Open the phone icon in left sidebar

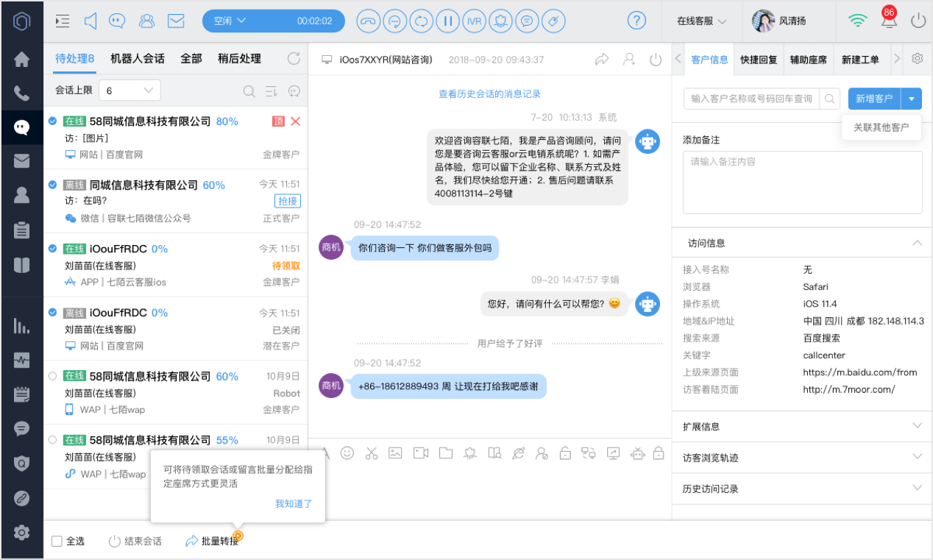[21, 93]
